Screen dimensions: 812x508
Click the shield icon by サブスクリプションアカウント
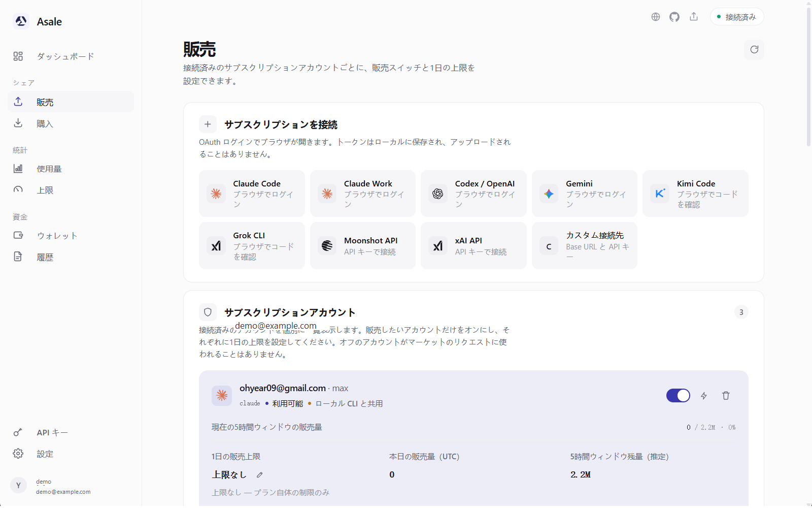[x=208, y=312]
